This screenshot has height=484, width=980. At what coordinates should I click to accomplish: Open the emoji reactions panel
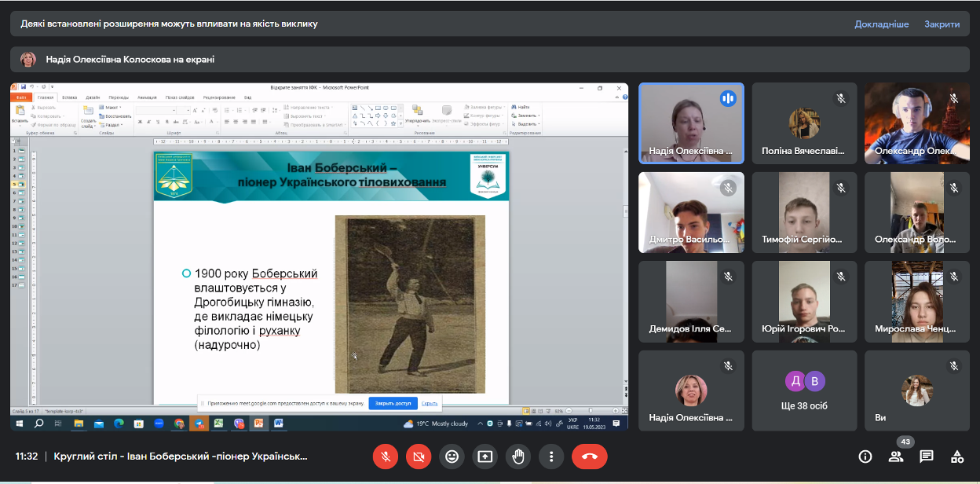coord(452,456)
